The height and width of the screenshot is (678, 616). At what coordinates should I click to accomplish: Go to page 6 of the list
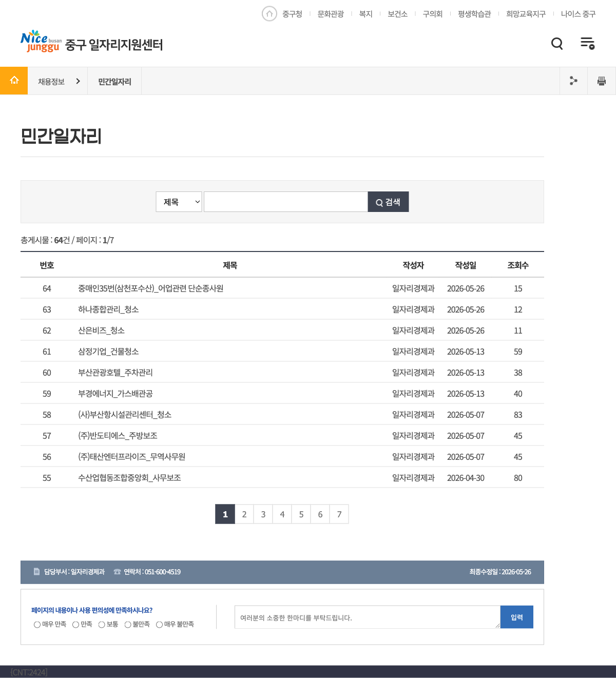click(x=320, y=514)
